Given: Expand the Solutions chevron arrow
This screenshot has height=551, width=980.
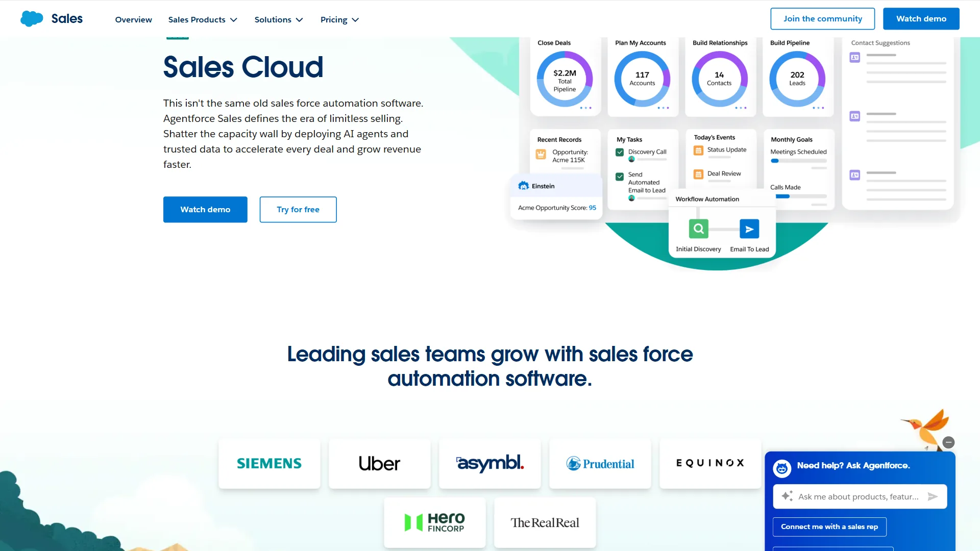Looking at the screenshot, I should [300, 20].
